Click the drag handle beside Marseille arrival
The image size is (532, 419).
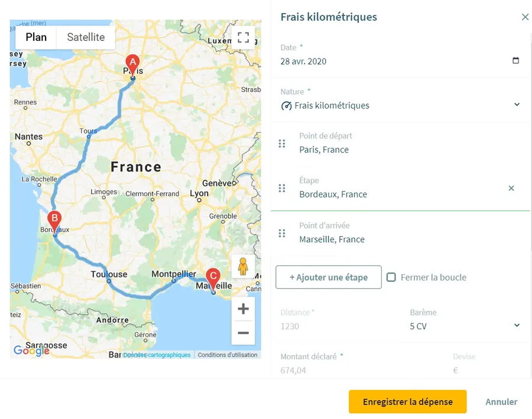[282, 233]
